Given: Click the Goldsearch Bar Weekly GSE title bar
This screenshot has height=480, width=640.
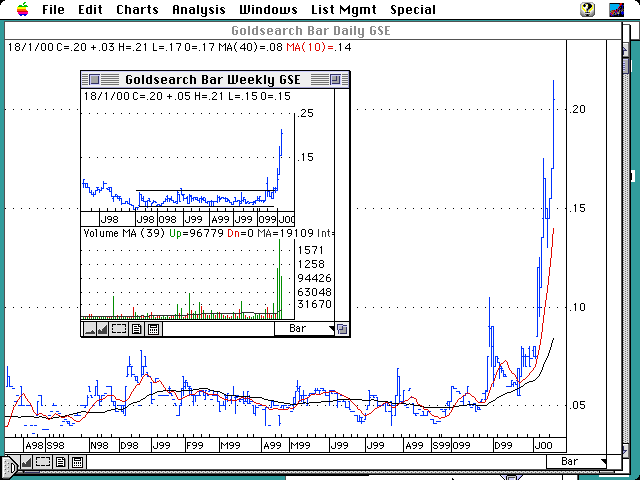Looking at the screenshot, I should (215, 79).
